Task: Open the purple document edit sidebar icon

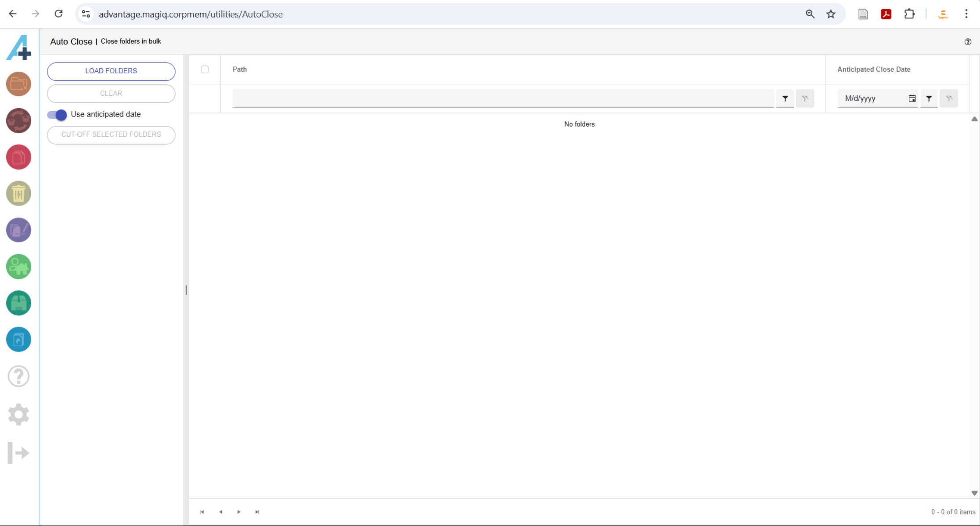Action: coord(18,230)
